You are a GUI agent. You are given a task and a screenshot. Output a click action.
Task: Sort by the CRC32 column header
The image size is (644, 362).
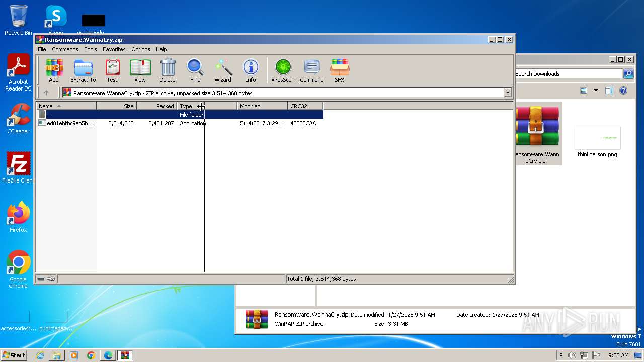305,106
